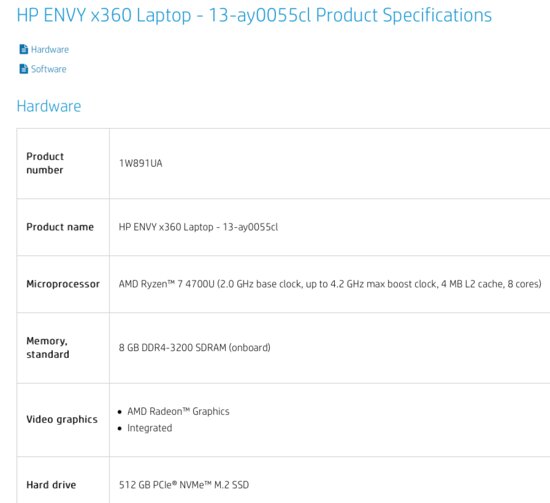The width and height of the screenshot is (550, 503).
Task: Click the Video graphics row label
Action: pos(62,419)
